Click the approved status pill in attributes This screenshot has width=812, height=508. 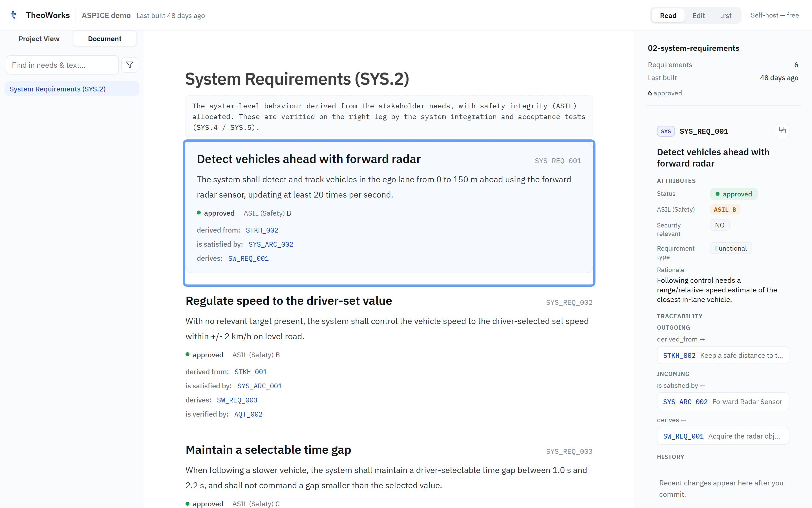(x=734, y=194)
